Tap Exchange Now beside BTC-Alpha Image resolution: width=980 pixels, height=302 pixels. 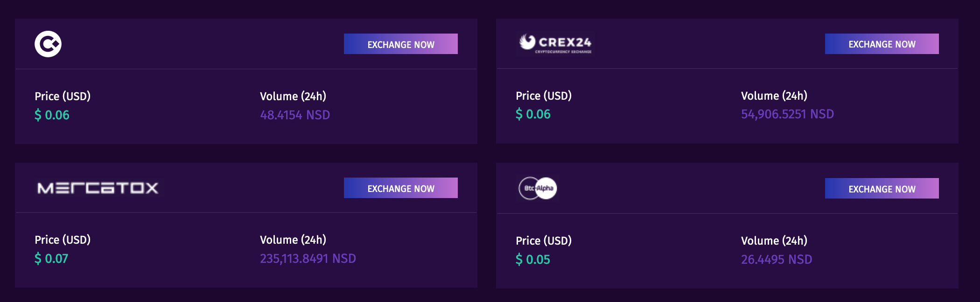point(882,188)
